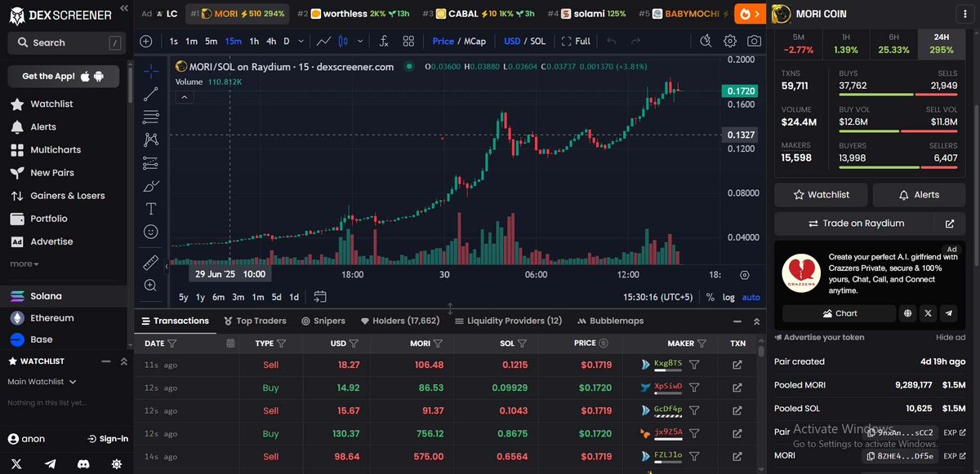980x474 pixels.
Task: Expand transactions panel with double chevron
Action: point(755,321)
